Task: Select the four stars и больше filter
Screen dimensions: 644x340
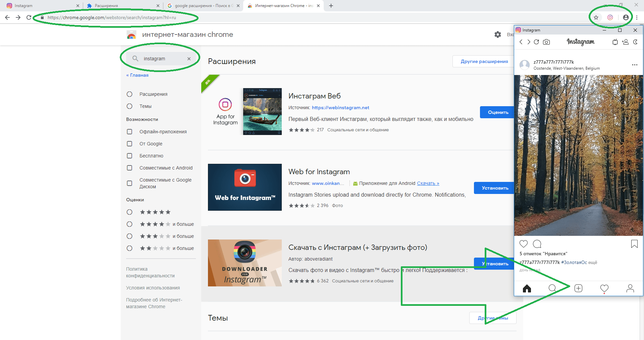Action: (129, 224)
